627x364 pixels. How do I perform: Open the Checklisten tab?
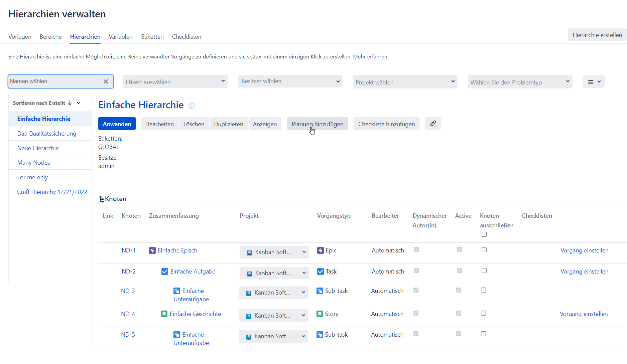click(x=186, y=37)
